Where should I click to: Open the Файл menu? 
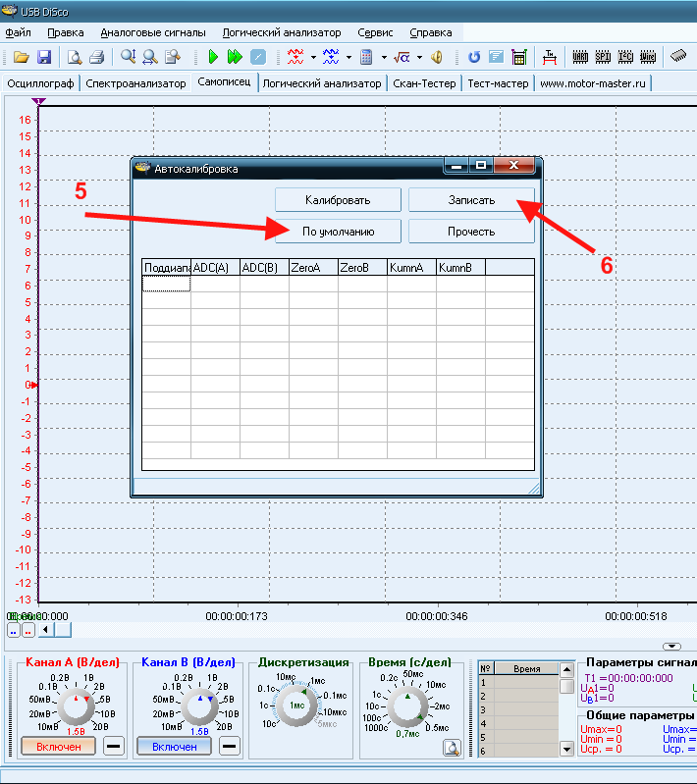[x=18, y=32]
